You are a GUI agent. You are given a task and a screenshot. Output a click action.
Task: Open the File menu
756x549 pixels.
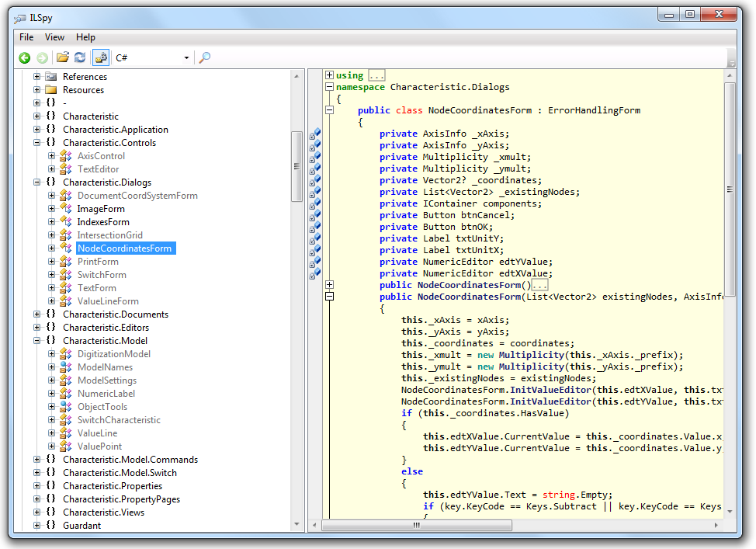click(26, 37)
